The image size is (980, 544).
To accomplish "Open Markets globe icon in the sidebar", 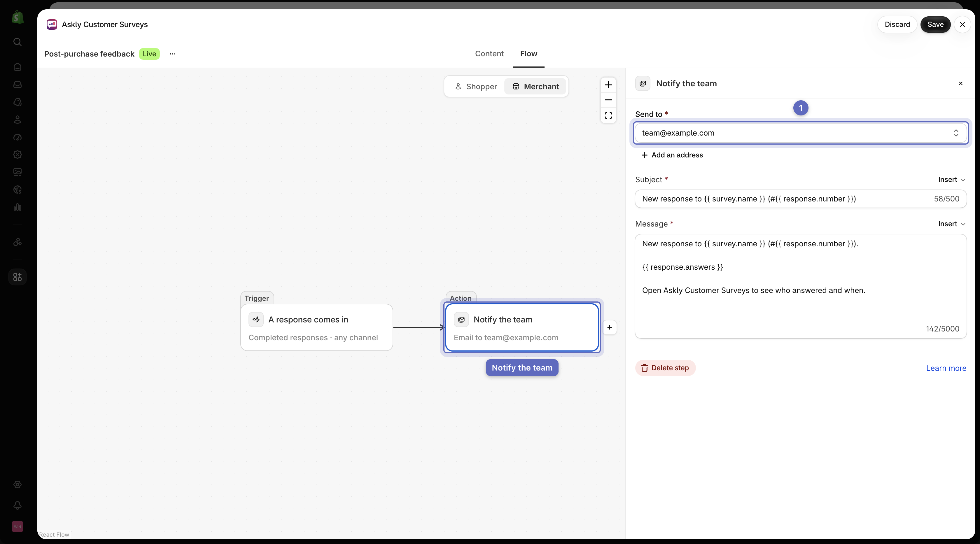I will coord(17,189).
